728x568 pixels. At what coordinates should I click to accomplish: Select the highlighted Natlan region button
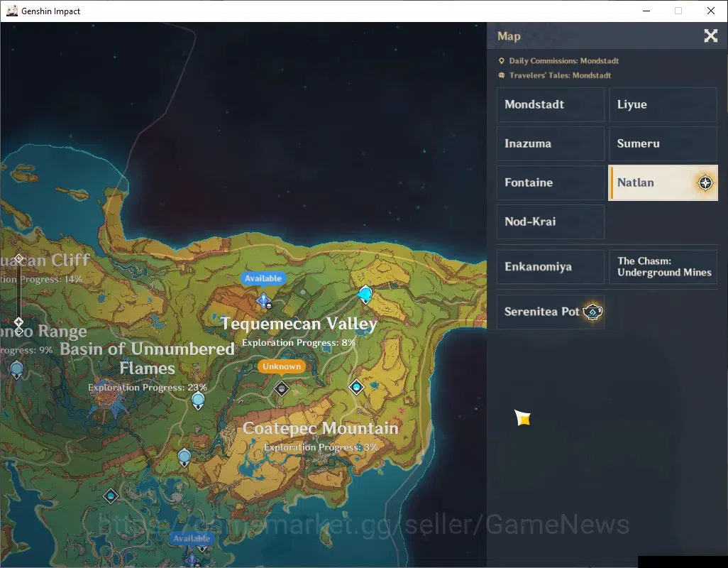[x=663, y=182]
